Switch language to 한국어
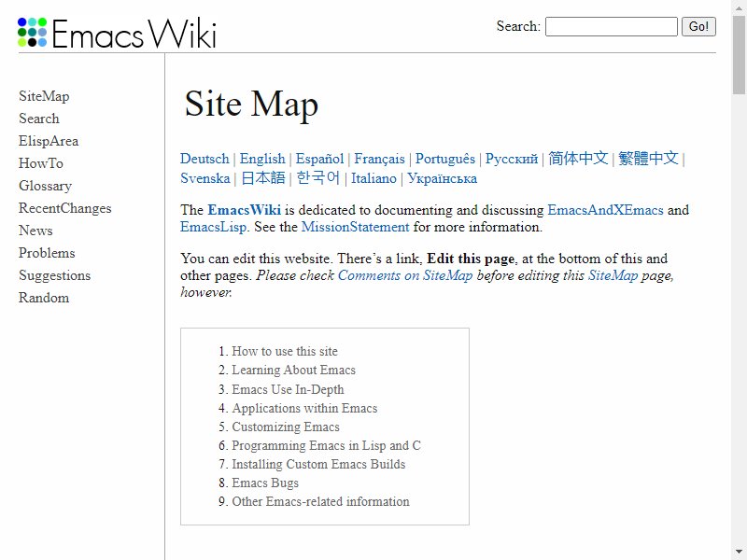 pos(318,177)
